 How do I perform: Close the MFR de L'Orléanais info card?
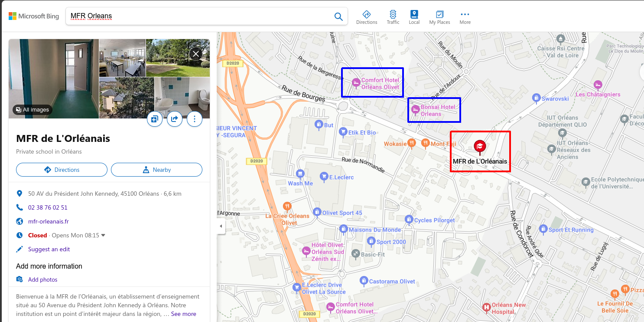[196, 54]
